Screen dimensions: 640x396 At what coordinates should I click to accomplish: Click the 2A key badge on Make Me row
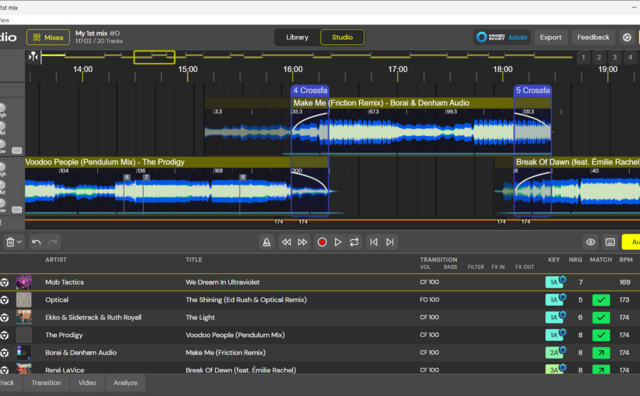pyautogui.click(x=554, y=352)
